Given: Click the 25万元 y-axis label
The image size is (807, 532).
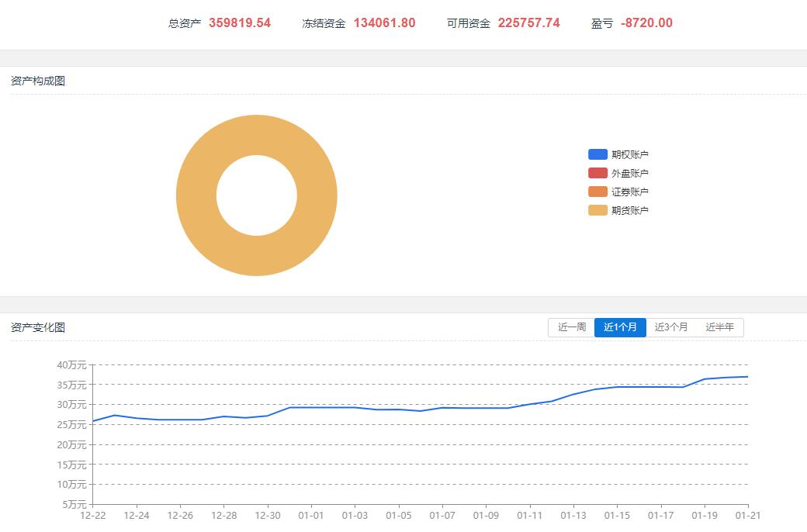Looking at the screenshot, I should (71, 424).
